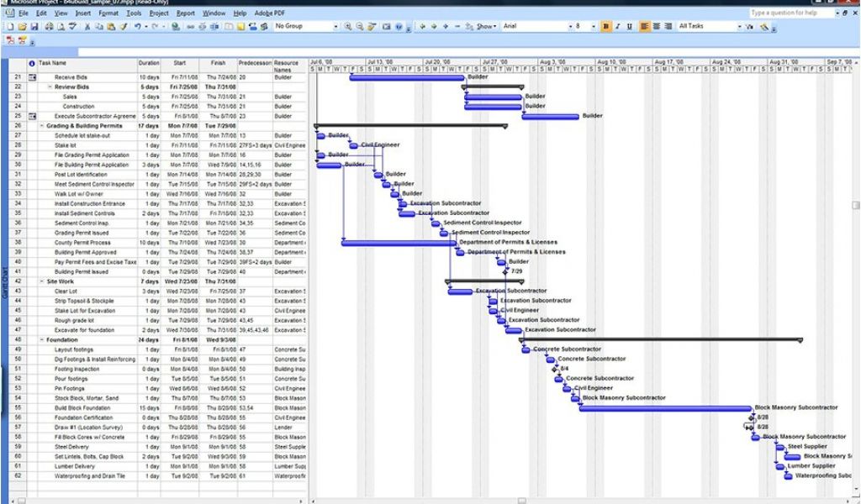
Task: Click the Unlink Tasks icon
Action: point(202,26)
